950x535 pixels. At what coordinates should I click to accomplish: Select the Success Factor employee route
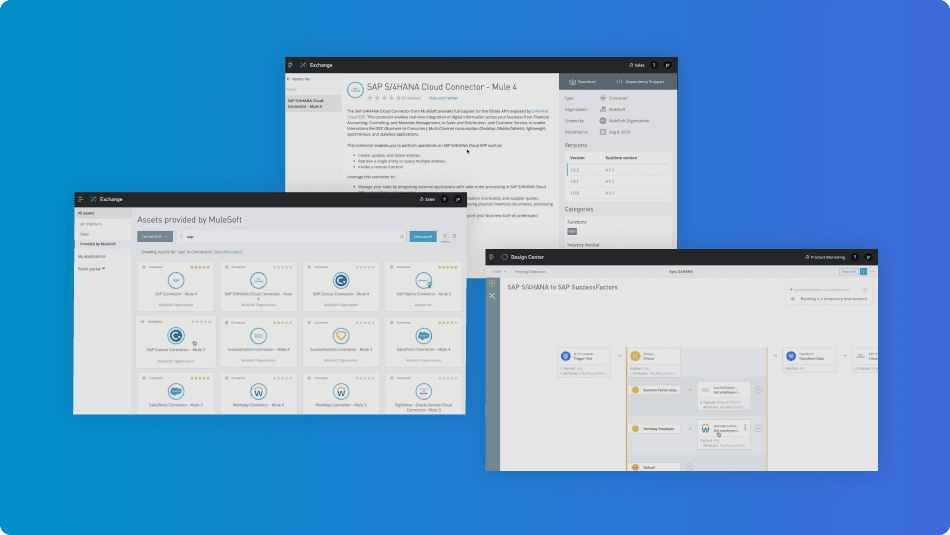click(656, 390)
